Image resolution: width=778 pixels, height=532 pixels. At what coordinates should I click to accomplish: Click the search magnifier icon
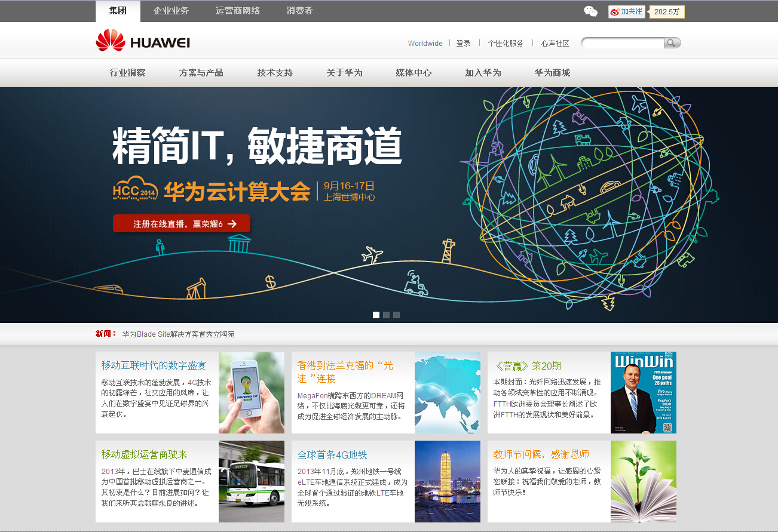click(672, 42)
